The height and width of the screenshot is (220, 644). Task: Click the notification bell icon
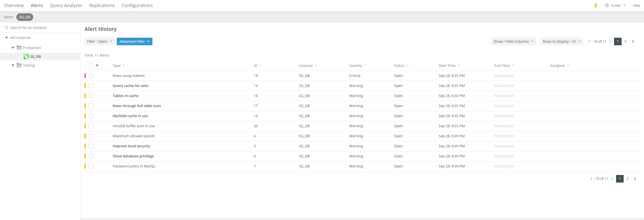click(595, 5)
